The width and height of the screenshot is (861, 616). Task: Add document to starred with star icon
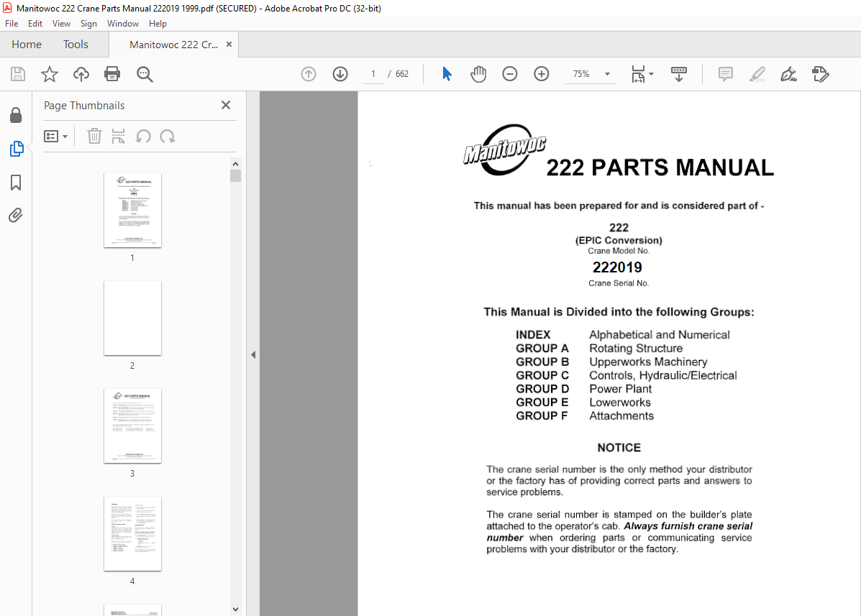[50, 74]
